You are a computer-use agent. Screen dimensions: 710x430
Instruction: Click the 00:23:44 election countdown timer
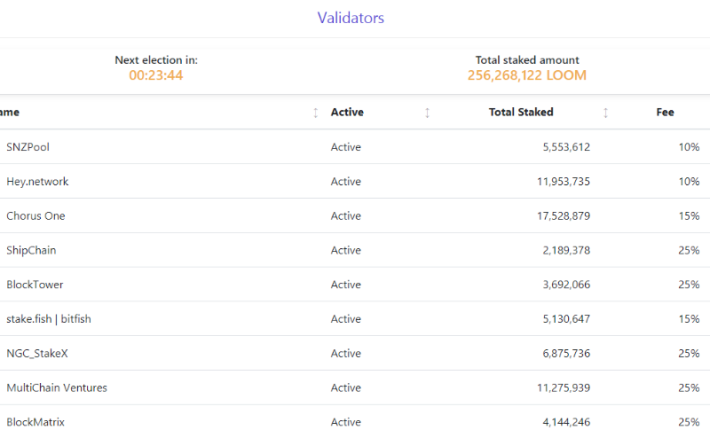click(156, 75)
